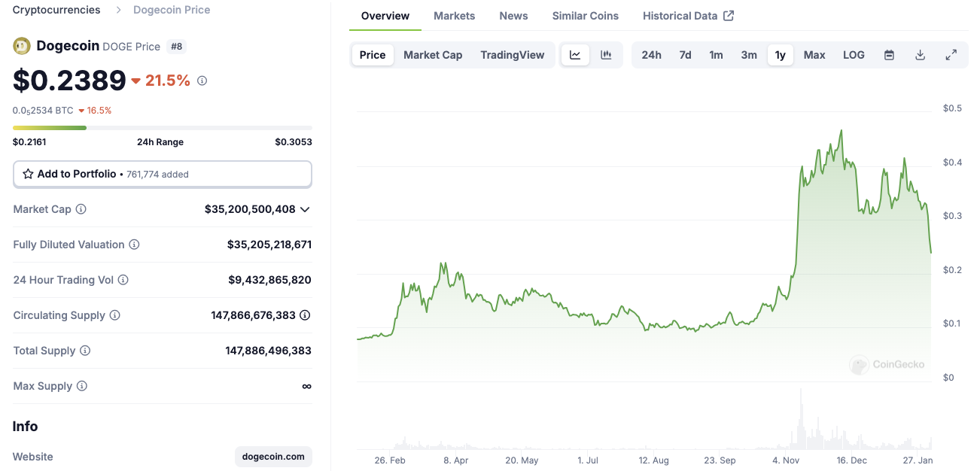Open the calendar date range picker
This screenshot has width=980, height=471.
[889, 55]
